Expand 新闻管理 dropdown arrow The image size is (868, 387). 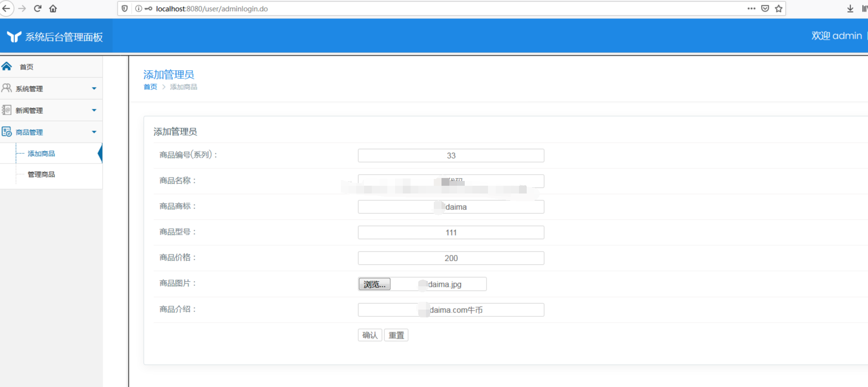pos(94,110)
